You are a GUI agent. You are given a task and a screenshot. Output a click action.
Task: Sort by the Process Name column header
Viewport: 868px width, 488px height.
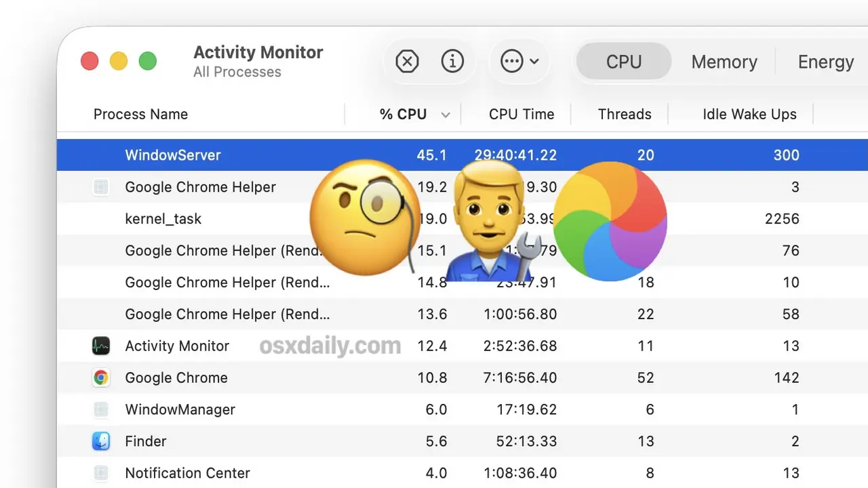click(x=140, y=115)
